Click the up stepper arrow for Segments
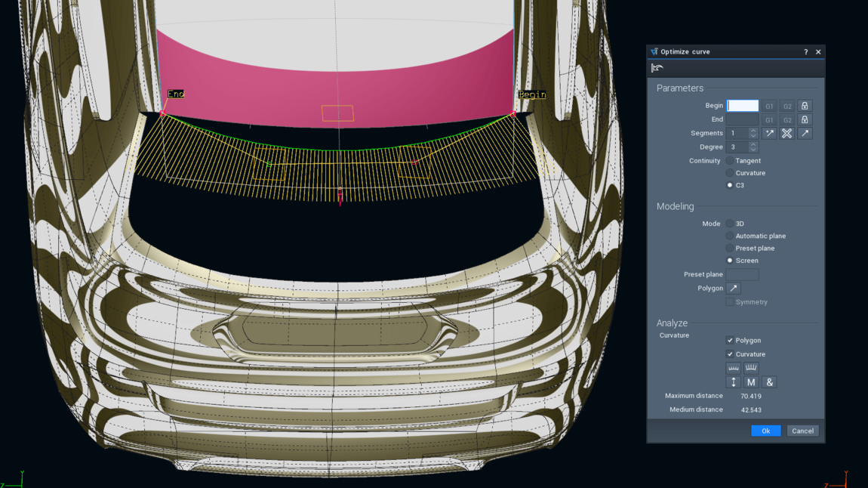 (753, 130)
